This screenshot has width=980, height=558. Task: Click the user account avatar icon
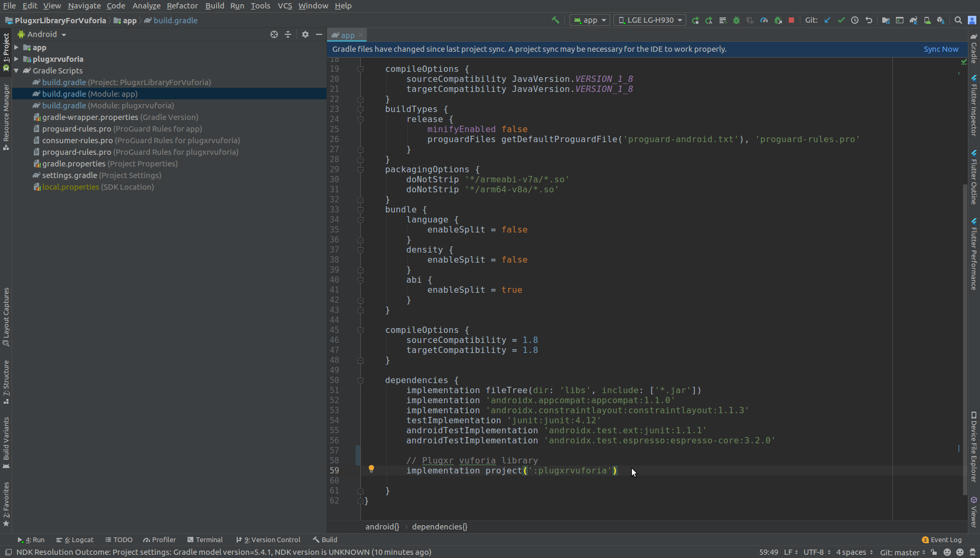coord(972,20)
